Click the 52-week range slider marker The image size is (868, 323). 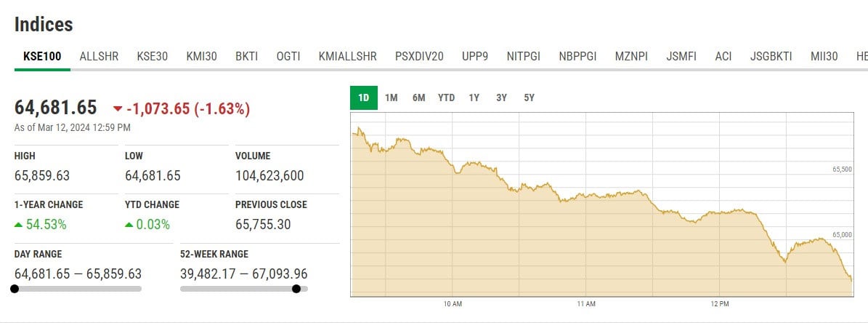tap(296, 289)
